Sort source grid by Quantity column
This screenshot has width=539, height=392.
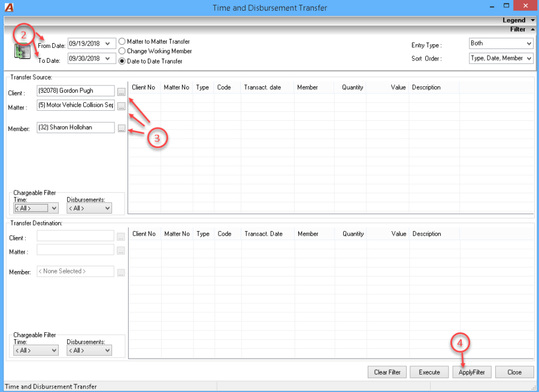point(350,87)
